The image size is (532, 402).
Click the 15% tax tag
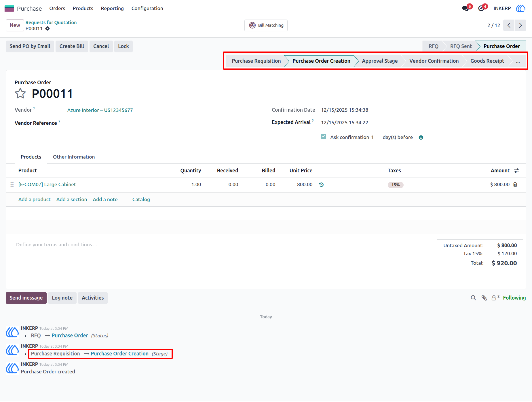coord(396,185)
